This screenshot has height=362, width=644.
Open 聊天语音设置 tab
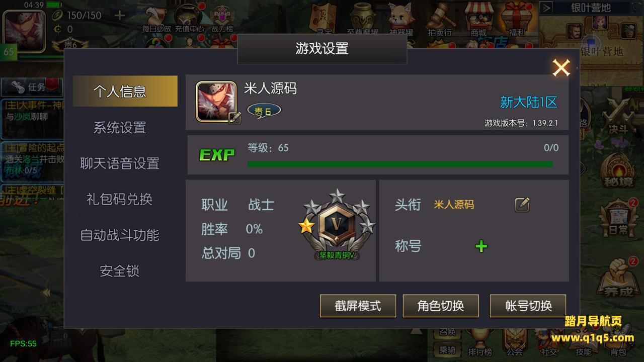[x=120, y=163]
